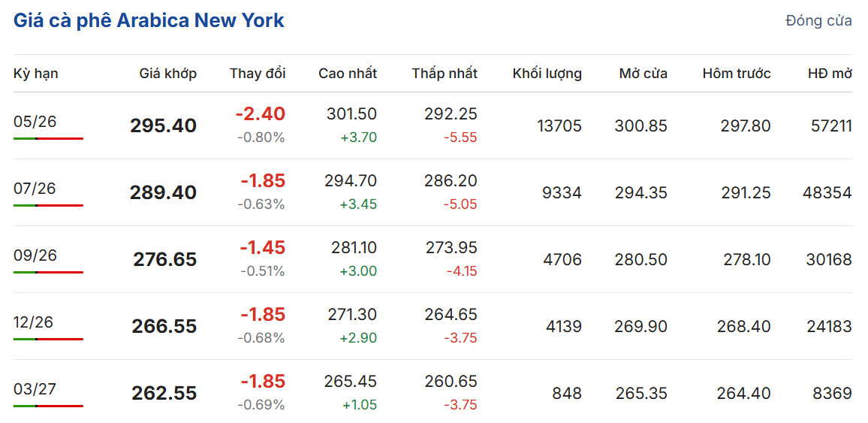
Task: Click the Khối lượng column header
Action: point(547,74)
